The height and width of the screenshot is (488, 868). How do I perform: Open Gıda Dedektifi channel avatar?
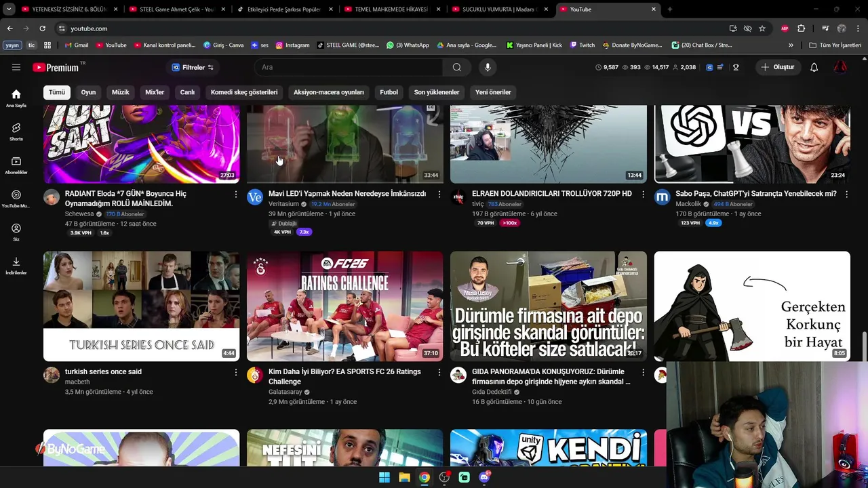(458, 375)
